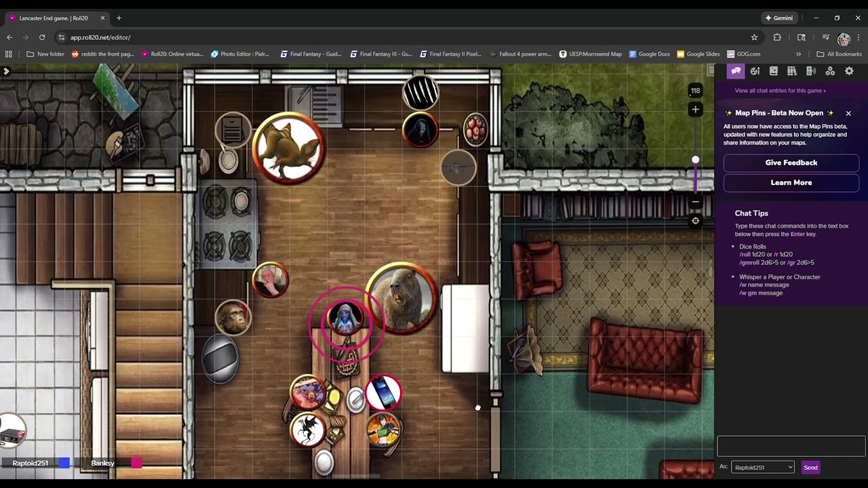Click the zoom level 118 indicator
This screenshot has height=488, width=868.
695,90
